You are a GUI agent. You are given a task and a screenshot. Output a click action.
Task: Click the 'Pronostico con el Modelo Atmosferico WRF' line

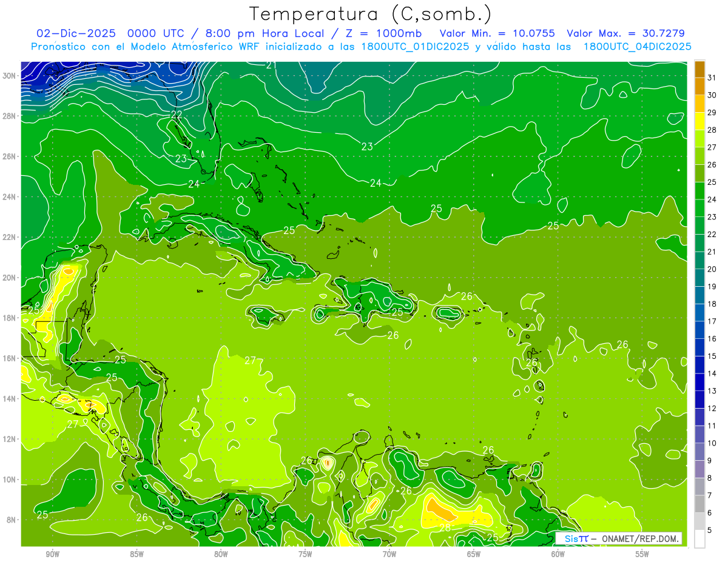click(361, 47)
